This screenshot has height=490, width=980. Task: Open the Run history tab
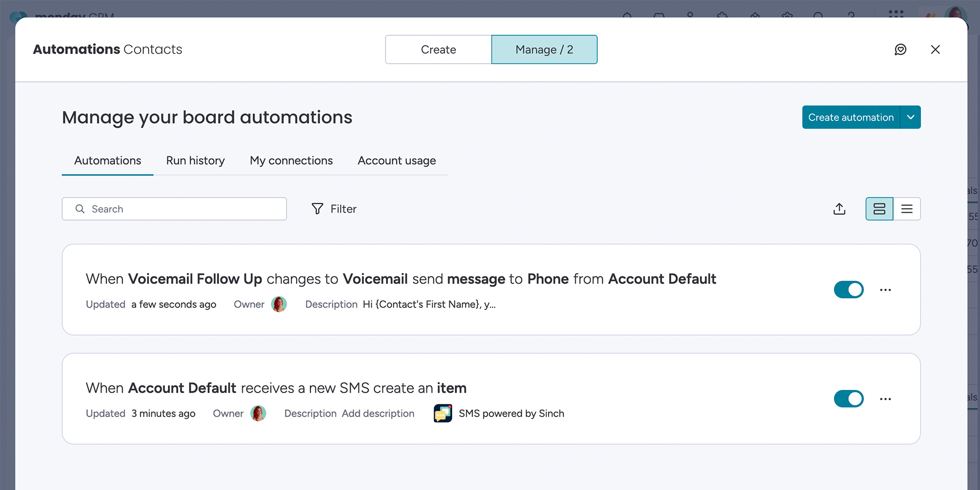[x=195, y=161]
